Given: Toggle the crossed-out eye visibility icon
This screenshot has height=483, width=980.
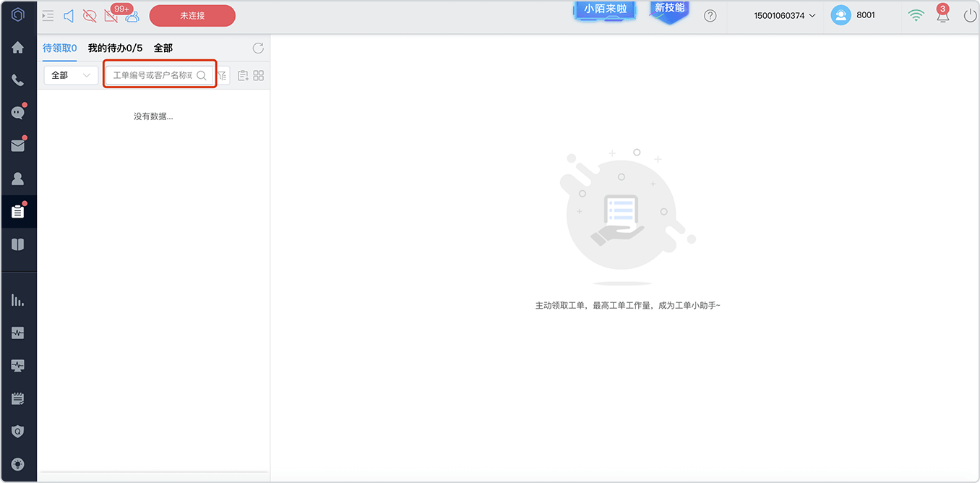Looking at the screenshot, I should [90, 16].
